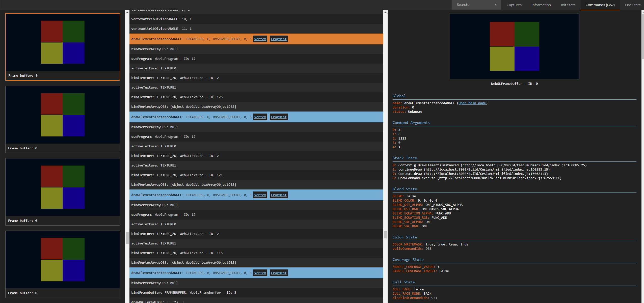Click inside the Search input box

click(x=474, y=5)
